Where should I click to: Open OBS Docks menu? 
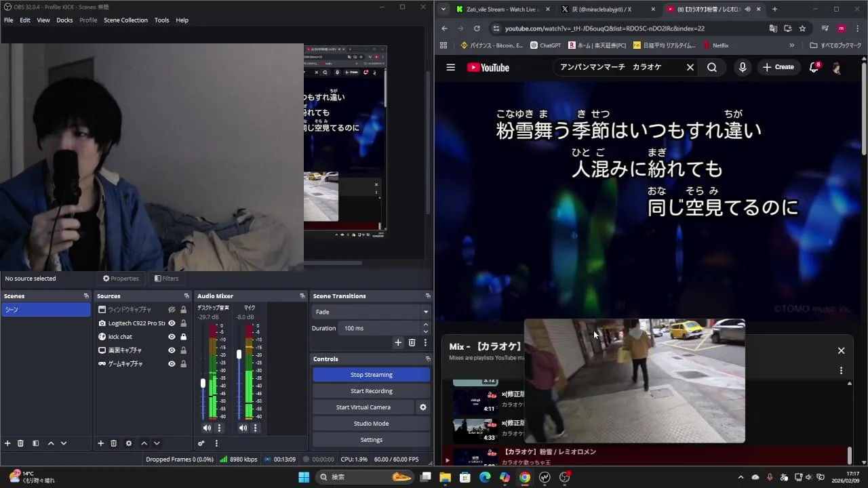pos(64,20)
